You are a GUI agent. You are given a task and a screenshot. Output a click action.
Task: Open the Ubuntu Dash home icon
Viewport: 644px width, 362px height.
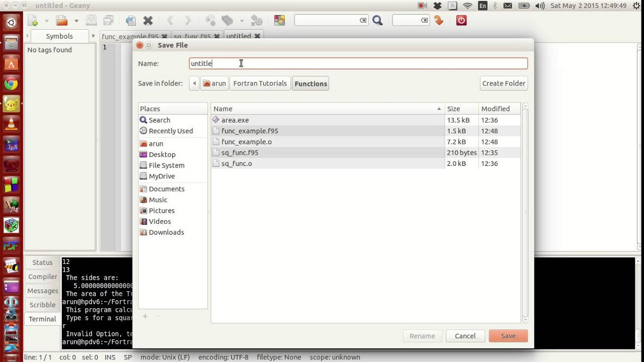[x=11, y=23]
